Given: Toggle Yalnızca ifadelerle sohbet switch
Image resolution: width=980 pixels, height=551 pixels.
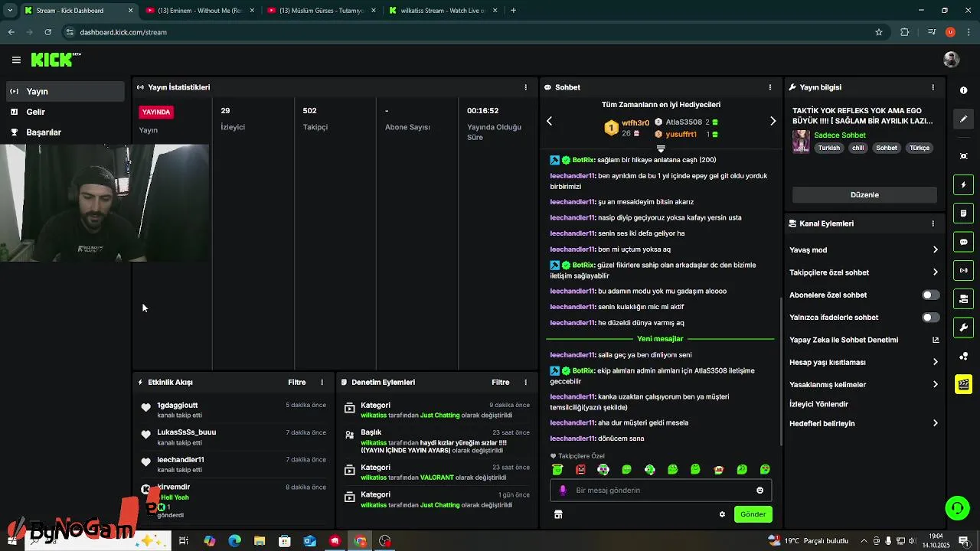Looking at the screenshot, I should (930, 317).
